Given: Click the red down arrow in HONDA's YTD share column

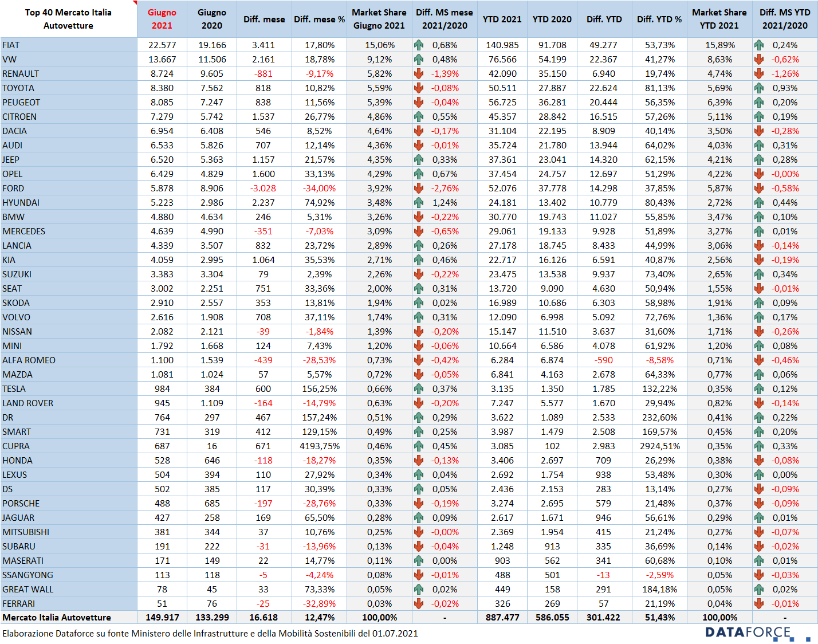Looking at the screenshot, I should click(759, 460).
